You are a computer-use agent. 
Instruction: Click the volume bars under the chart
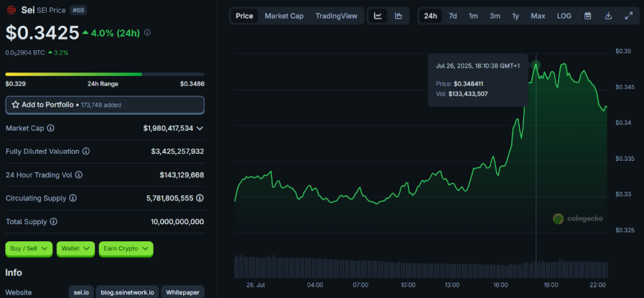[421, 267]
